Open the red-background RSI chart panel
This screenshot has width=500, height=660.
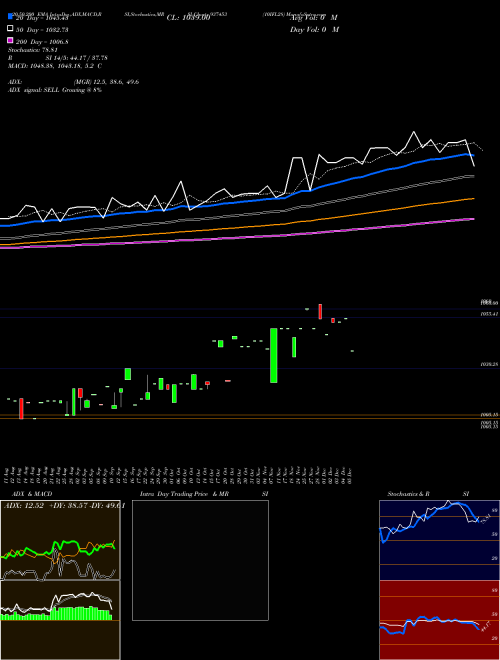pos(439,620)
